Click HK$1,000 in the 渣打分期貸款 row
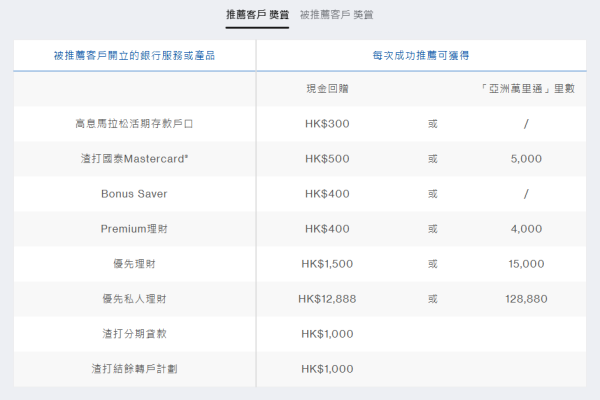 [327, 334]
